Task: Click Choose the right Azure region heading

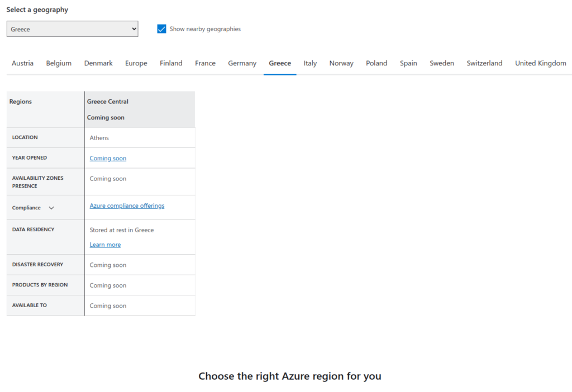Action: (290, 376)
